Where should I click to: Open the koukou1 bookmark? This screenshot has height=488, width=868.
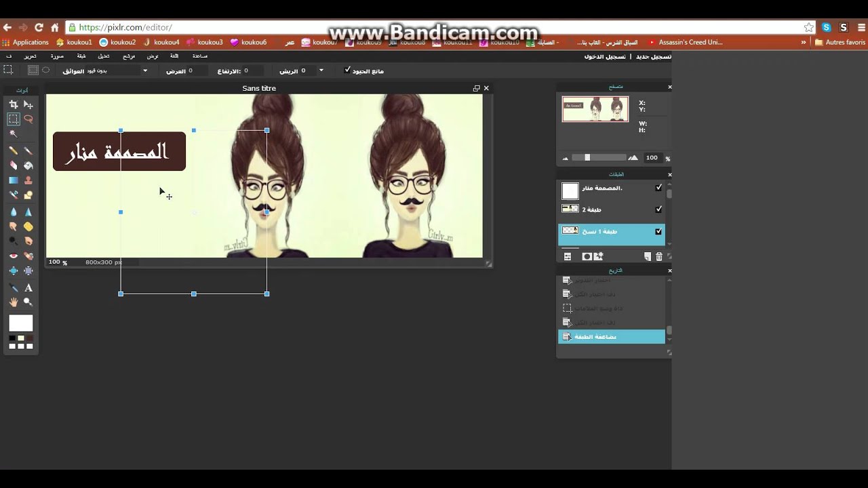tap(74, 42)
